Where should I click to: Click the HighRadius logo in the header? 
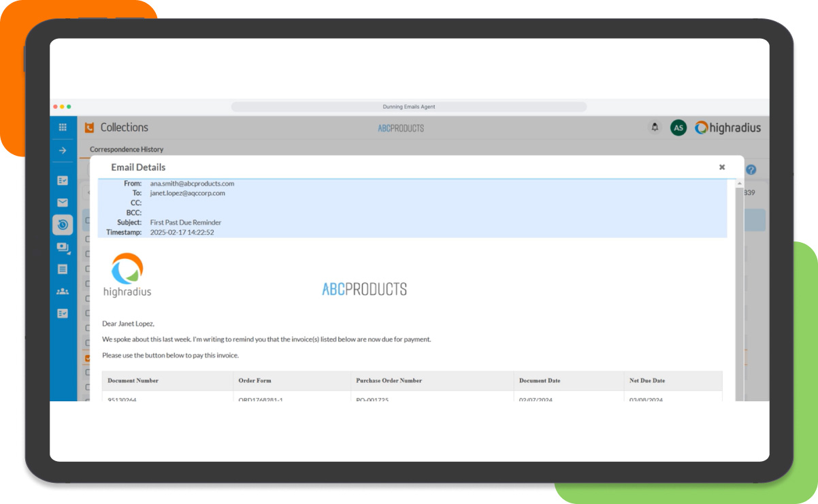[727, 127]
